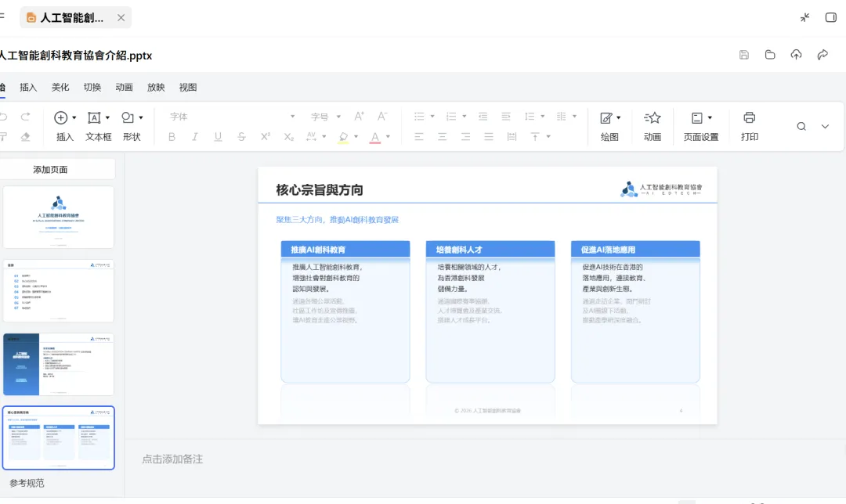Toggle underline formatting (U)
This screenshot has width=846, height=504.
click(x=218, y=137)
